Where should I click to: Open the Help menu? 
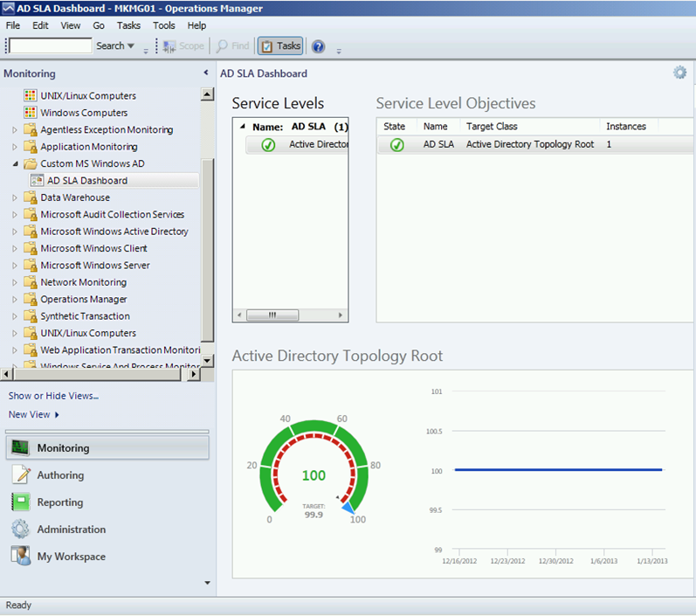click(196, 25)
